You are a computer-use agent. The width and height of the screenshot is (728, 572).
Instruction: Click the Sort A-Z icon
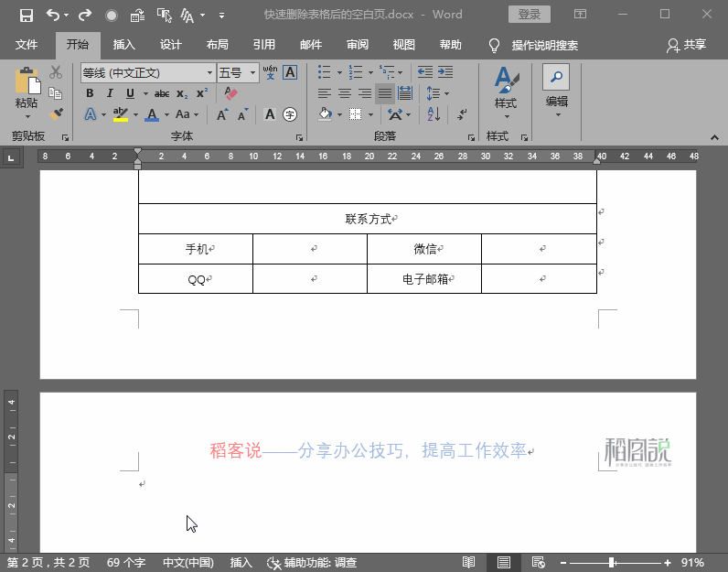point(434,114)
